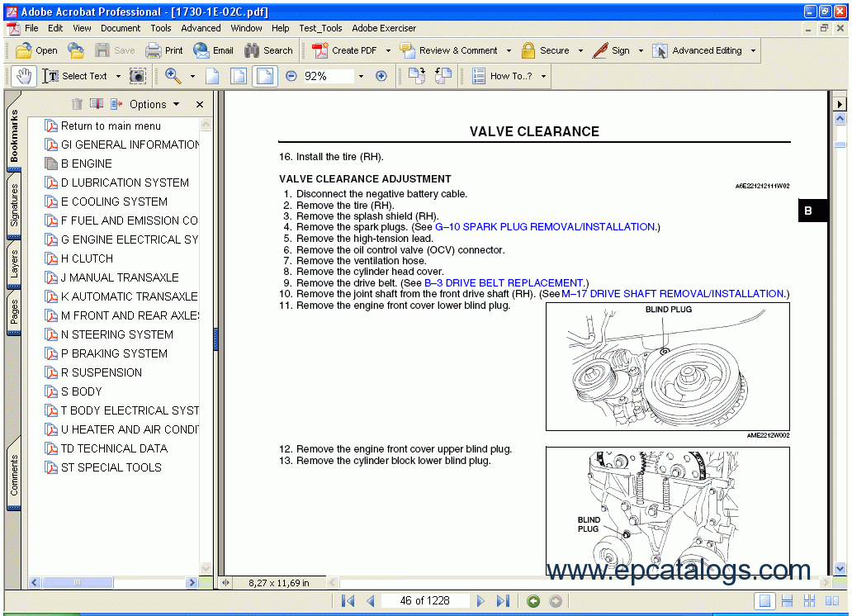Open the File menu

click(x=31, y=28)
